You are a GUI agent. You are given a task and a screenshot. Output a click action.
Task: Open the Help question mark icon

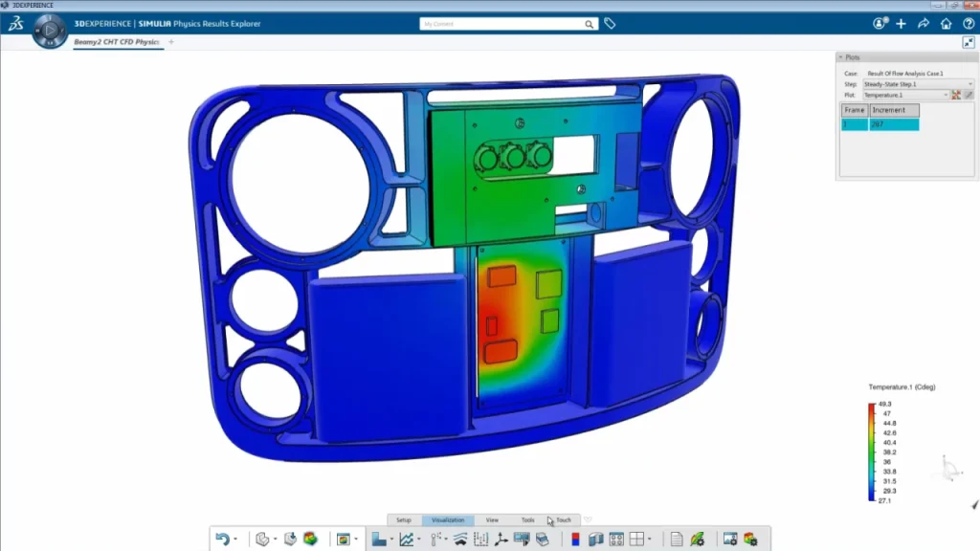[969, 24]
